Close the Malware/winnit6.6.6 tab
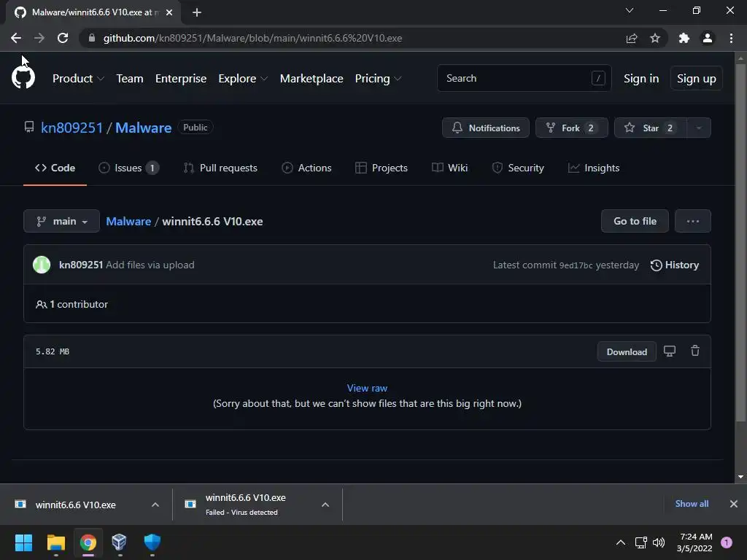This screenshot has height=560, width=747. [x=169, y=12]
